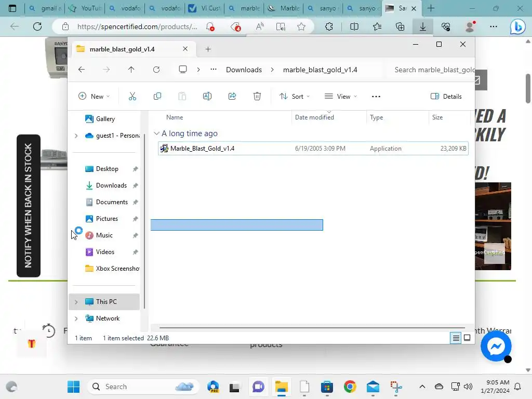Open Edge profile avatar
This screenshot has width=532, height=399.
click(x=470, y=26)
